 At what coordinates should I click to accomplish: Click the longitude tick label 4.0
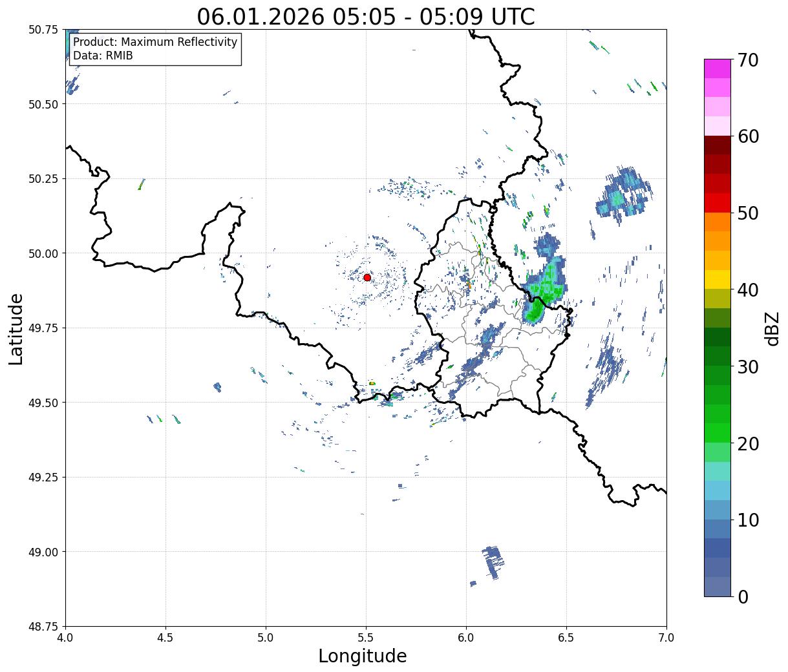[65, 637]
